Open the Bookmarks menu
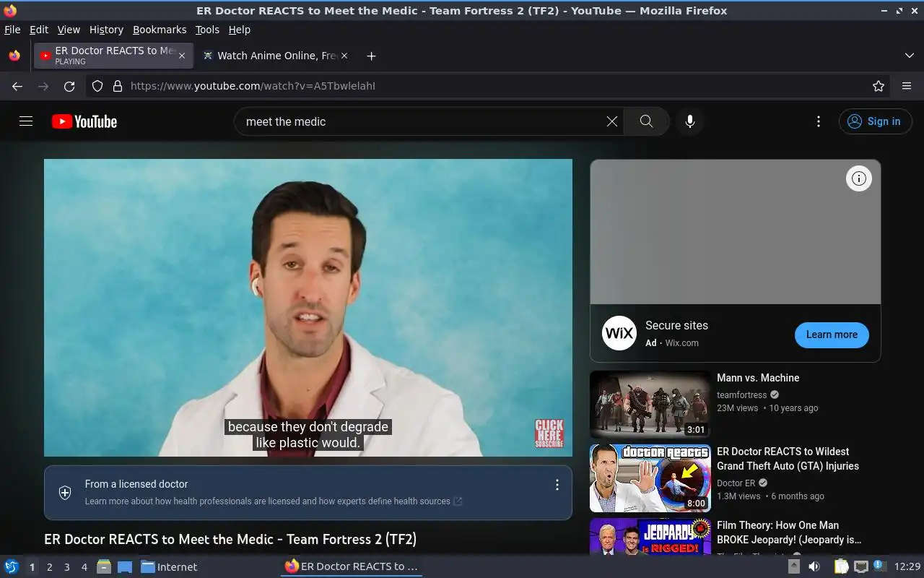Screen dimensions: 924x578 coord(160,30)
